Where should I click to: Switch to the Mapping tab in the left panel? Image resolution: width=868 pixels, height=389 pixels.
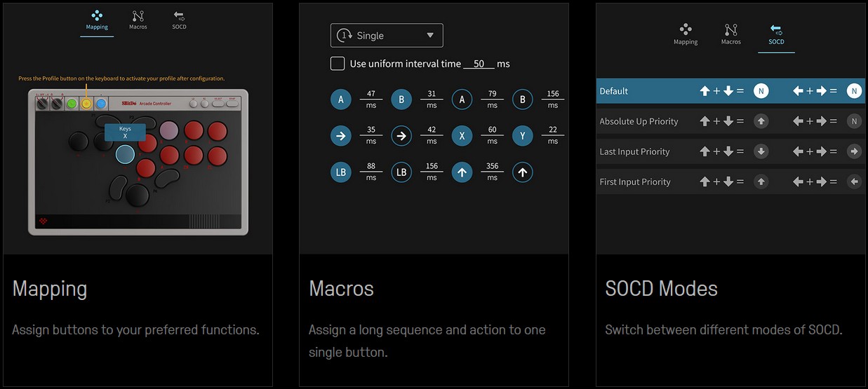pos(97,19)
